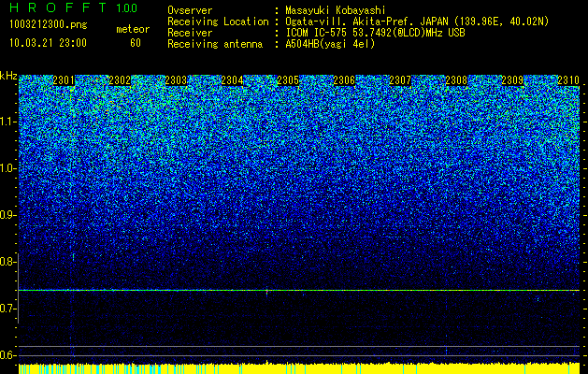The width and height of the screenshot is (588, 374).
Task: Click the 2310 time marker
Action: click(x=568, y=80)
